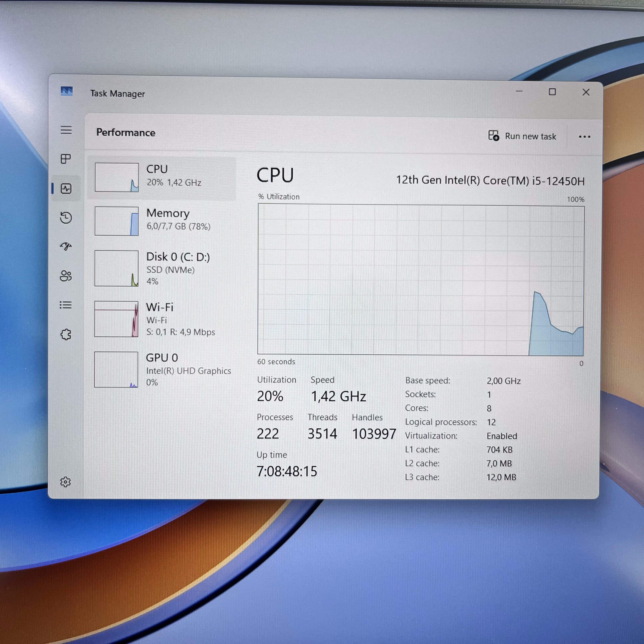Maximize the Task Manager window
The image size is (644, 644).
click(552, 92)
